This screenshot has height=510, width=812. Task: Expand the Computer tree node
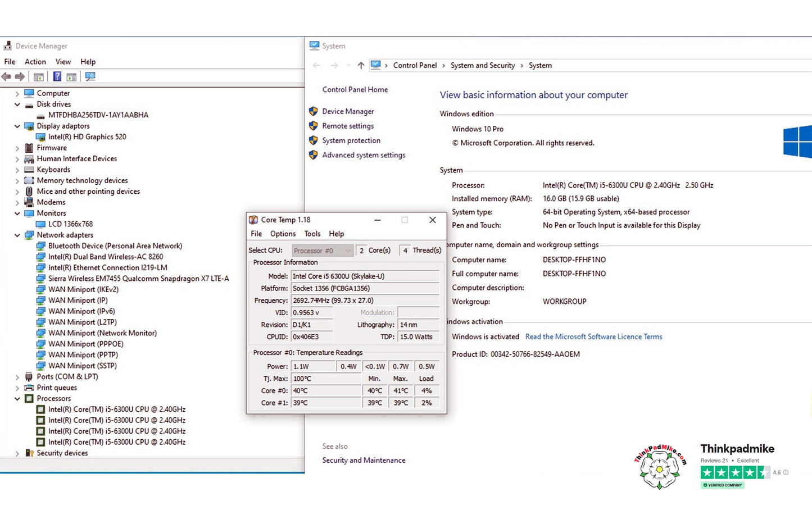click(x=17, y=94)
